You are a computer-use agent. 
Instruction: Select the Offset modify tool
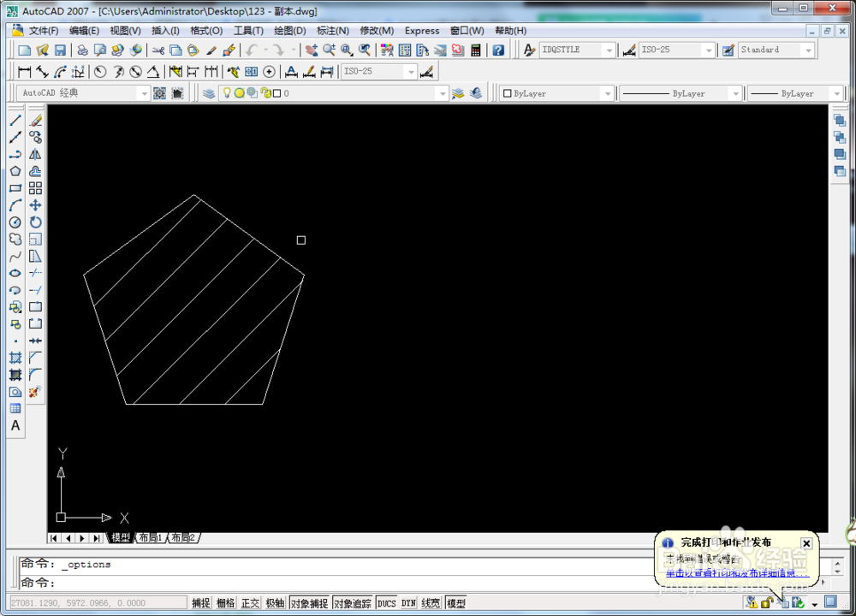[x=35, y=171]
